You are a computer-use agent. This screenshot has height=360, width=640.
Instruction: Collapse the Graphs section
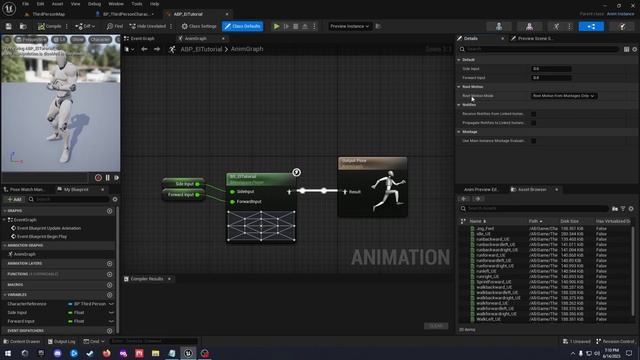[x=5, y=211]
